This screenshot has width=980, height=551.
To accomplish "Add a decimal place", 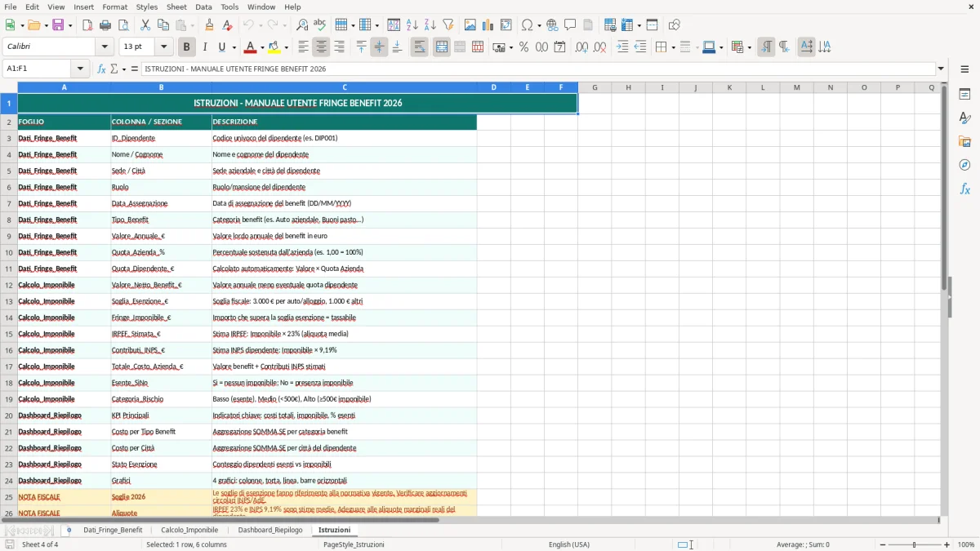I will [581, 47].
